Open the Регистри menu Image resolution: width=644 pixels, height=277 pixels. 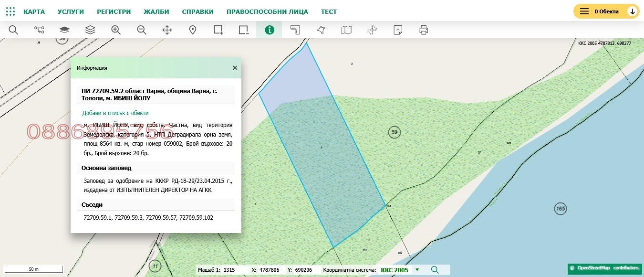114,11
